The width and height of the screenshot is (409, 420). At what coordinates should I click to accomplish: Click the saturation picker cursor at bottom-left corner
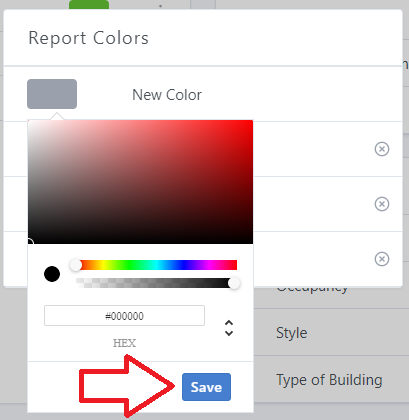[x=29, y=243]
